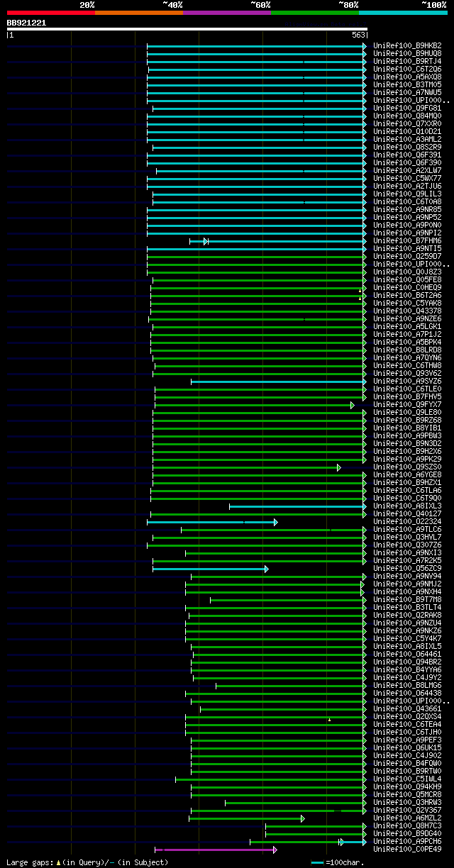454x868 pixels.
Task: Click the purple ~60% identity legend segment
Action: 227,13
